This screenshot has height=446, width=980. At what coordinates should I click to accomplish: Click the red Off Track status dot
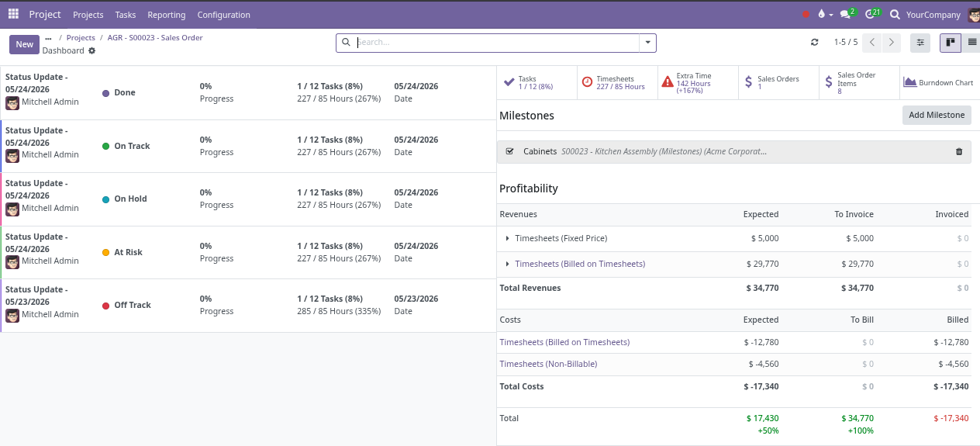coord(106,306)
